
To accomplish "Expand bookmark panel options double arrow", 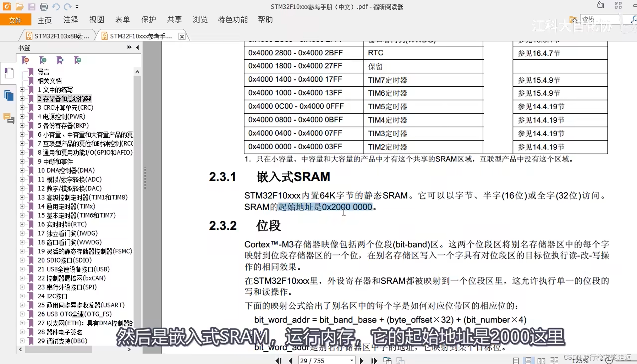I will (129, 47).
